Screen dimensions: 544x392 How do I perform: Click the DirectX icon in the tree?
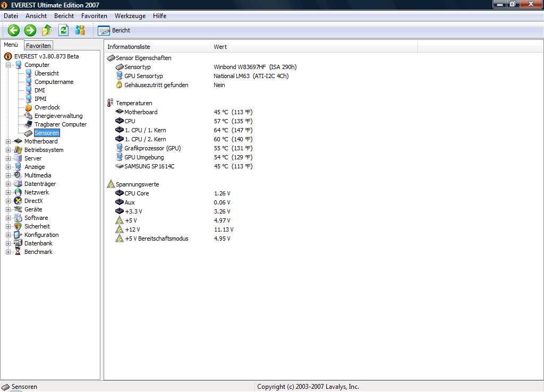tap(18, 201)
